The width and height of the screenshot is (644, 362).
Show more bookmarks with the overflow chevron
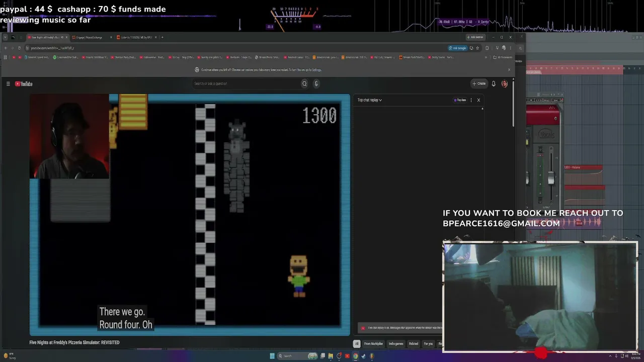click(x=486, y=57)
